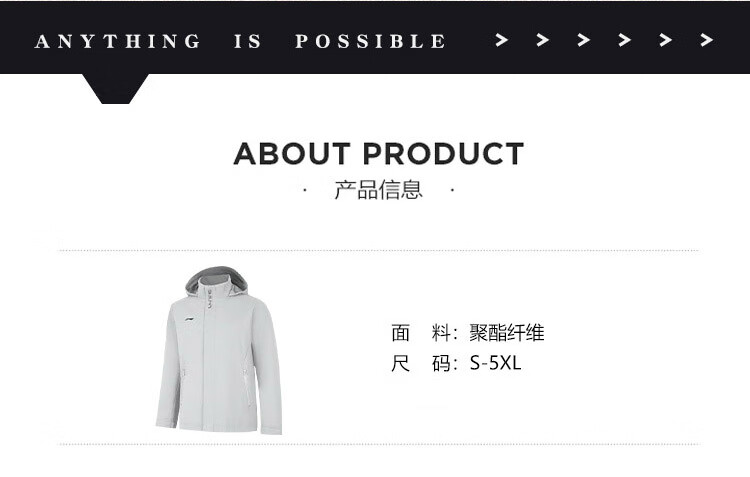750x477 pixels.
Task: Click the 尺码 size label
Action: [x=421, y=363]
